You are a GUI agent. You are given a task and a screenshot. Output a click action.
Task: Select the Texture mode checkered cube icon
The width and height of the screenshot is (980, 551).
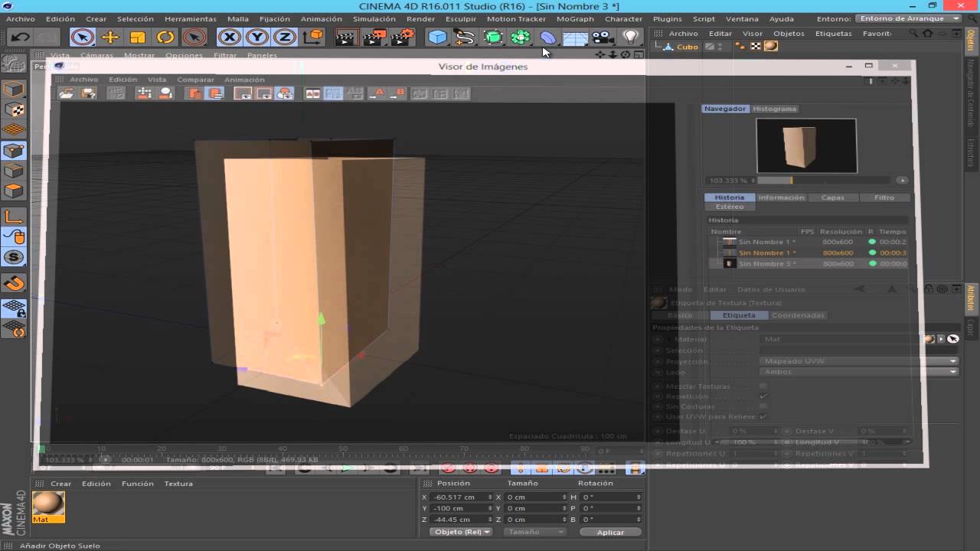[14, 110]
